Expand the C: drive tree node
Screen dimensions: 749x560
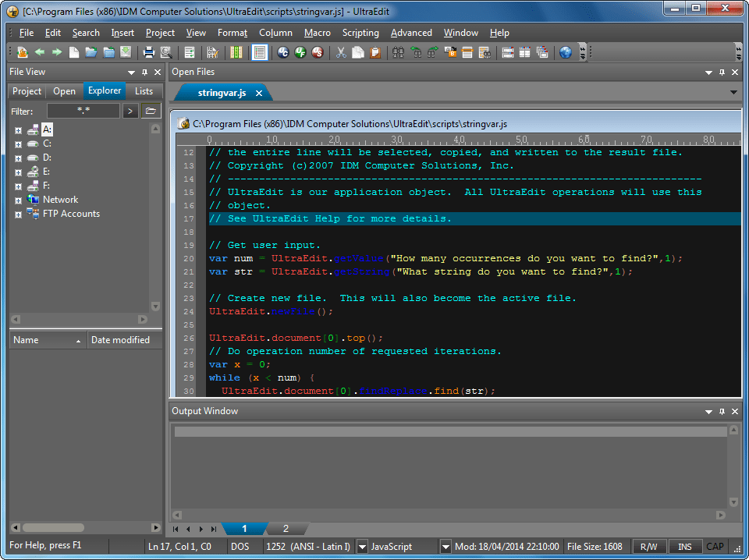[x=18, y=144]
